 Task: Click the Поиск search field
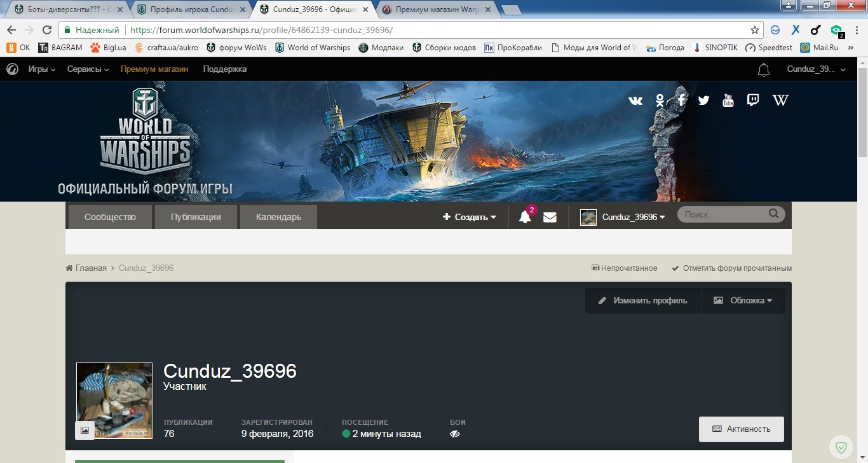723,215
